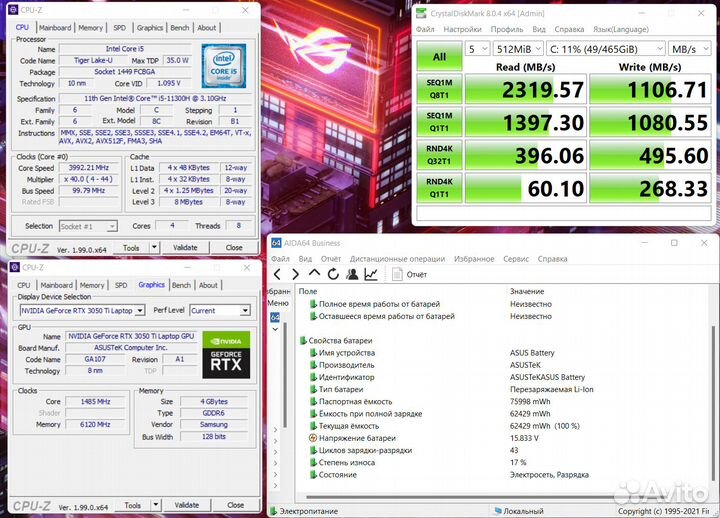Open the About tab in bottom CPU-Z
The width and height of the screenshot is (720, 518).
click(x=208, y=285)
